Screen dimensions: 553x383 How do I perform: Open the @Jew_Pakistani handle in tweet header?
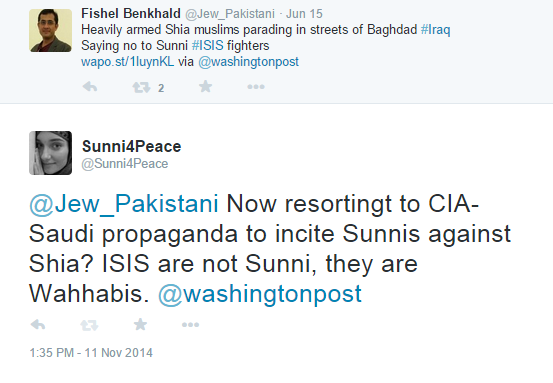[230, 14]
